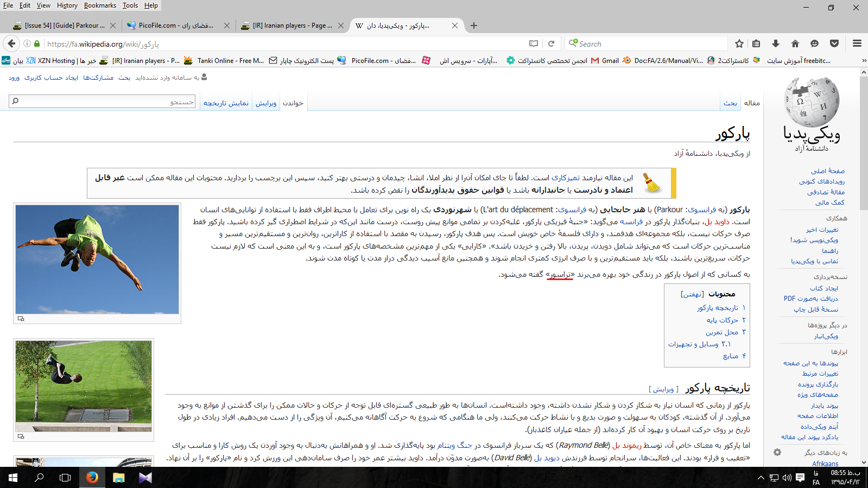
Task: Click in the Firefox Search box
Action: [x=646, y=43]
